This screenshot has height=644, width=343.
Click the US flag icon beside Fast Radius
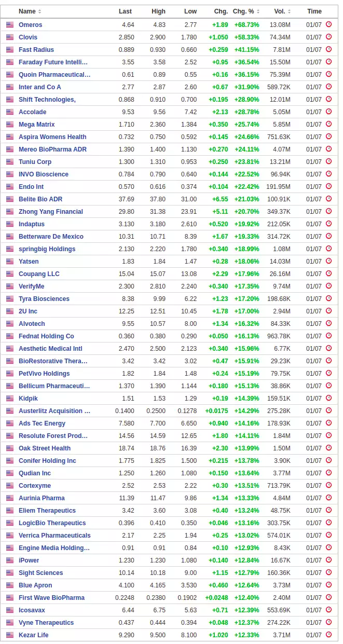pos(10,50)
